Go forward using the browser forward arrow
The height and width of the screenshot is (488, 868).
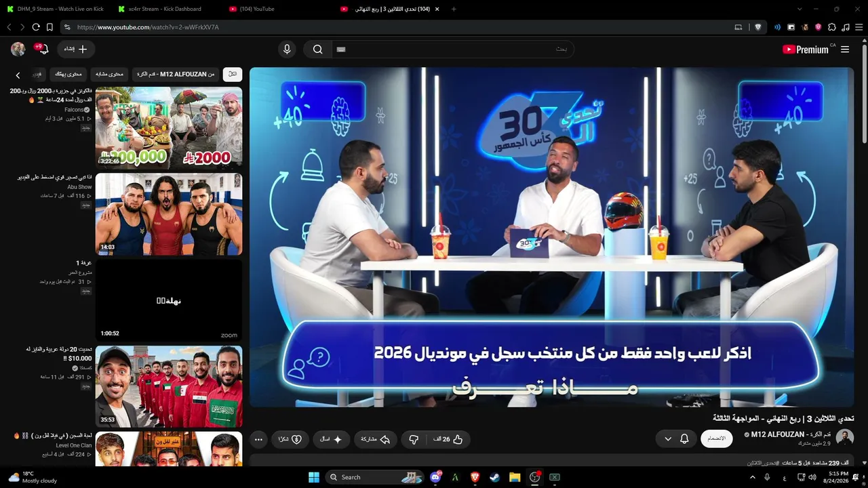point(22,27)
